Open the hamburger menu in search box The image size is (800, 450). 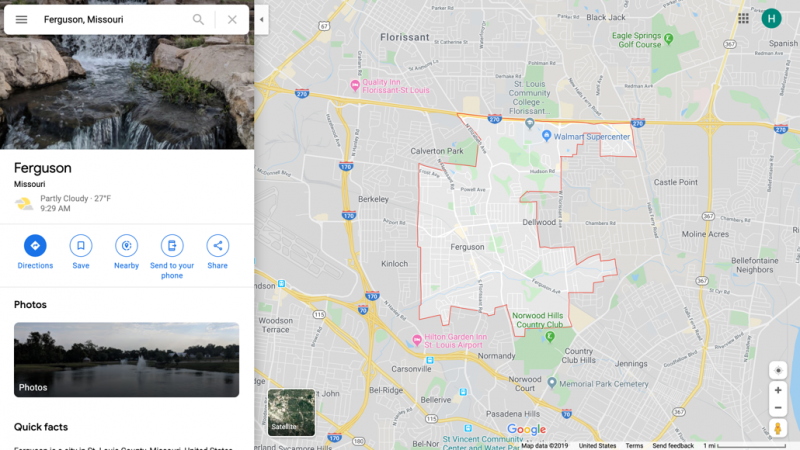pos(21,19)
